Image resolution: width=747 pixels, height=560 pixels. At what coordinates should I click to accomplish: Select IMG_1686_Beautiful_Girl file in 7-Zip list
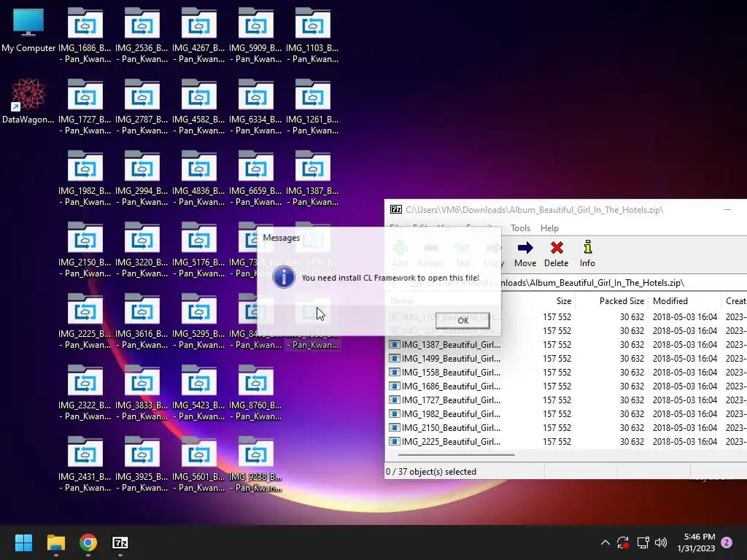[444, 386]
